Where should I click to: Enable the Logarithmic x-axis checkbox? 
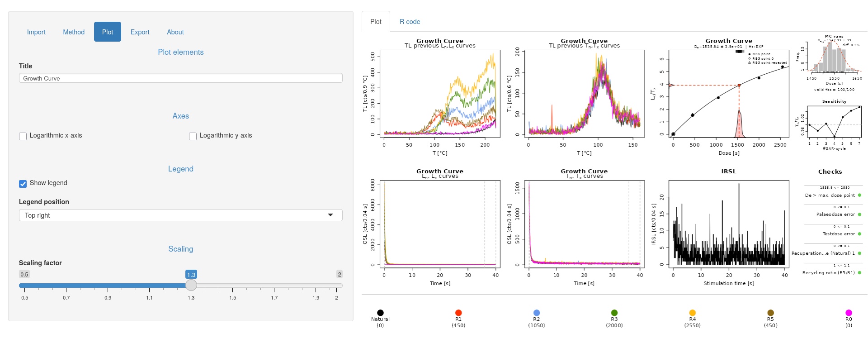click(23, 136)
